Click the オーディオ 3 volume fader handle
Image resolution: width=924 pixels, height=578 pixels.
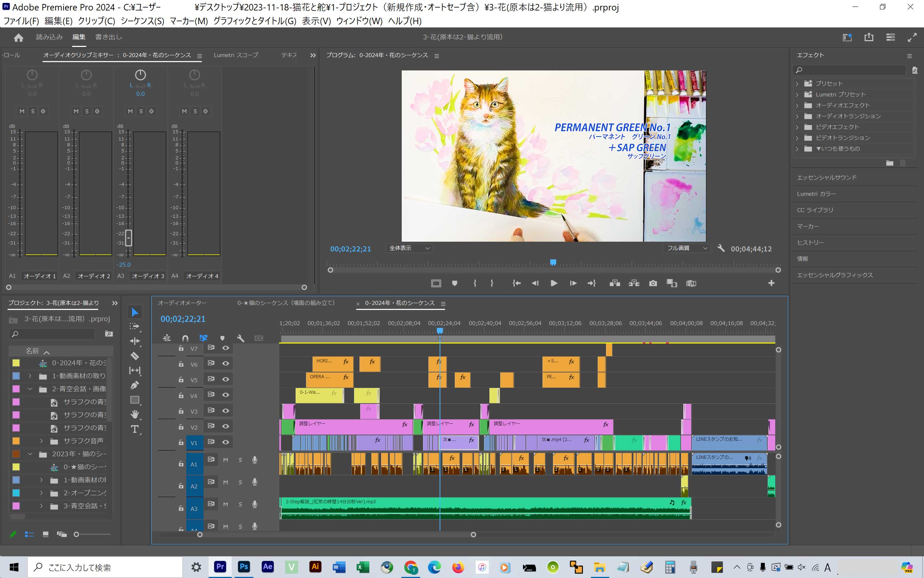[x=128, y=238]
